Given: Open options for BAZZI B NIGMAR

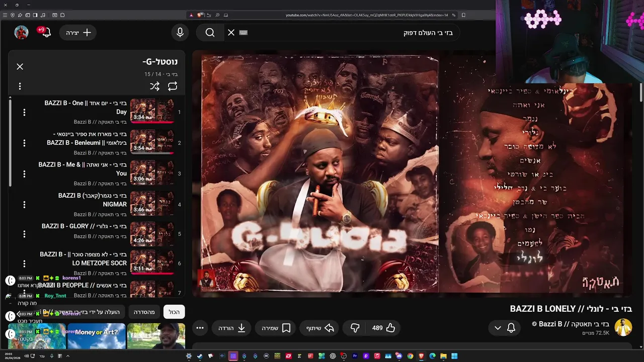Looking at the screenshot, I should click(x=24, y=205).
